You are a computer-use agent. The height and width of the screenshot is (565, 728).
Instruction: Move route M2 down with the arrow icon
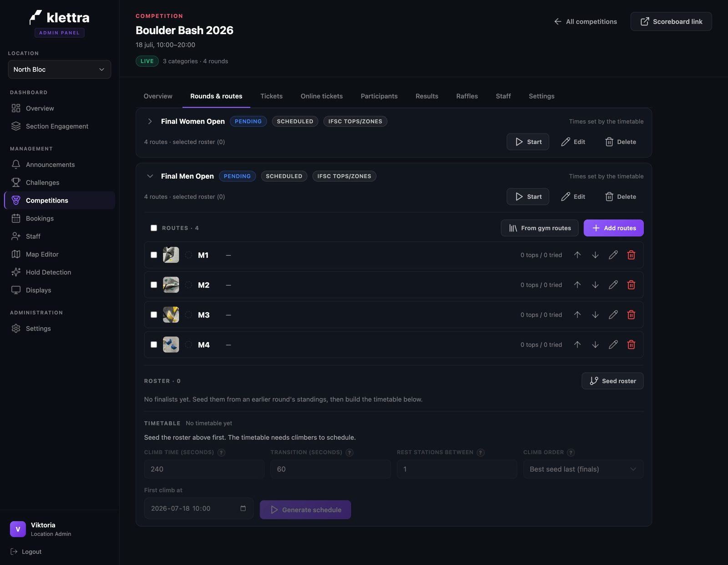pos(595,285)
